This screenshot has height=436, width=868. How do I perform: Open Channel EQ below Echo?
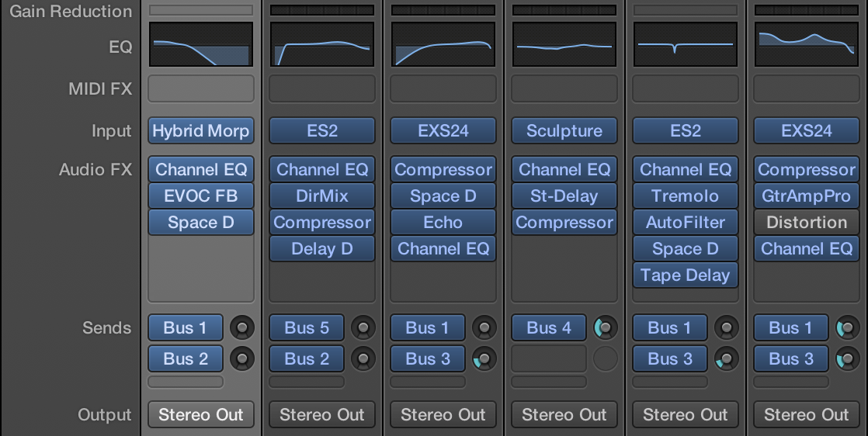(443, 249)
